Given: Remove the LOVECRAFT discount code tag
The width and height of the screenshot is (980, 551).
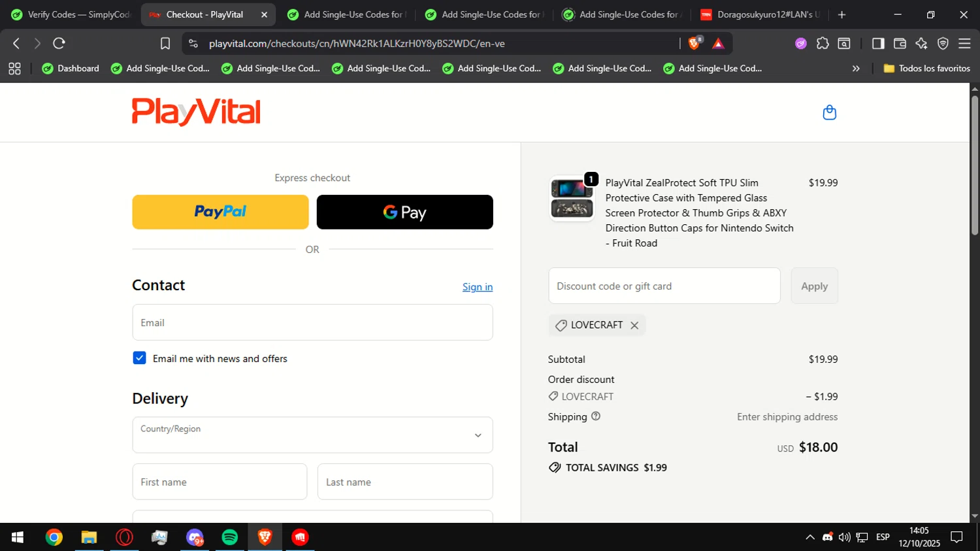Looking at the screenshot, I should tap(634, 326).
